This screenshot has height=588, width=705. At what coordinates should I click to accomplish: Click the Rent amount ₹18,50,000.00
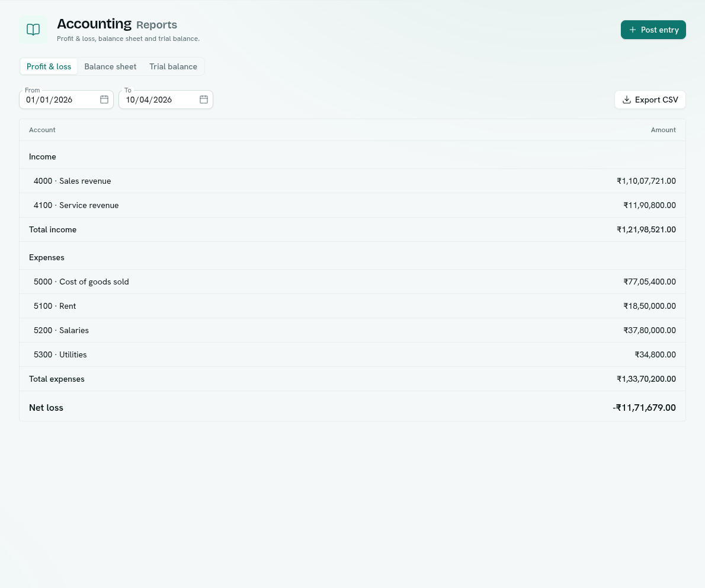649,306
